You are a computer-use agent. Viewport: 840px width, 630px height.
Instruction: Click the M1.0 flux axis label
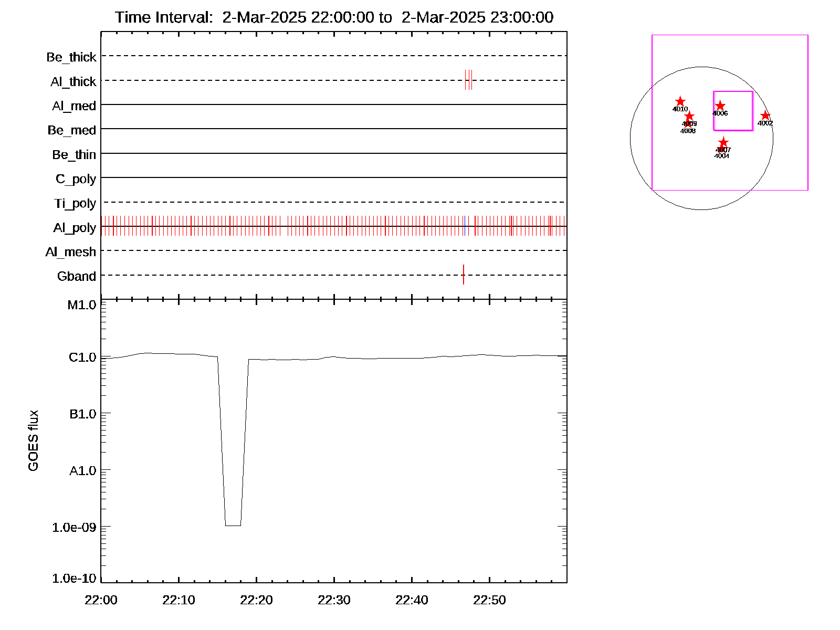click(x=82, y=304)
